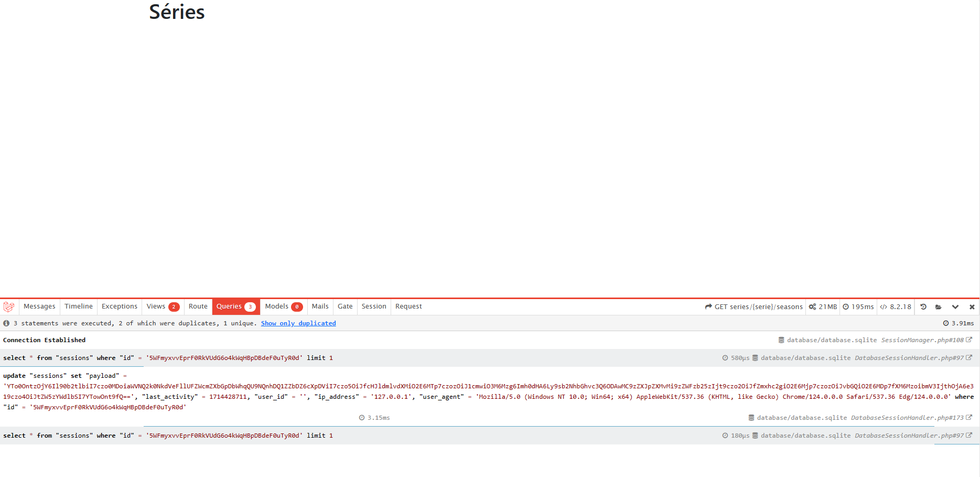980x477 pixels.
Task: Switch to the Exceptions tab
Action: point(120,306)
